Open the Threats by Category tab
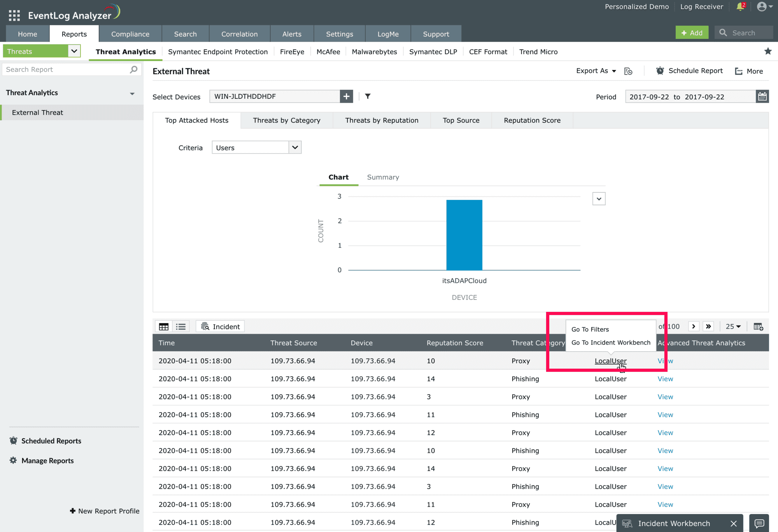778x532 pixels. (286, 121)
